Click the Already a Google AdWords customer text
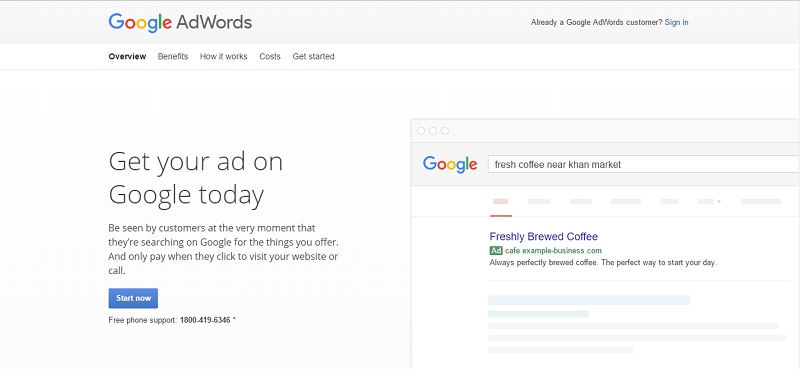This screenshot has width=800, height=369. point(596,22)
